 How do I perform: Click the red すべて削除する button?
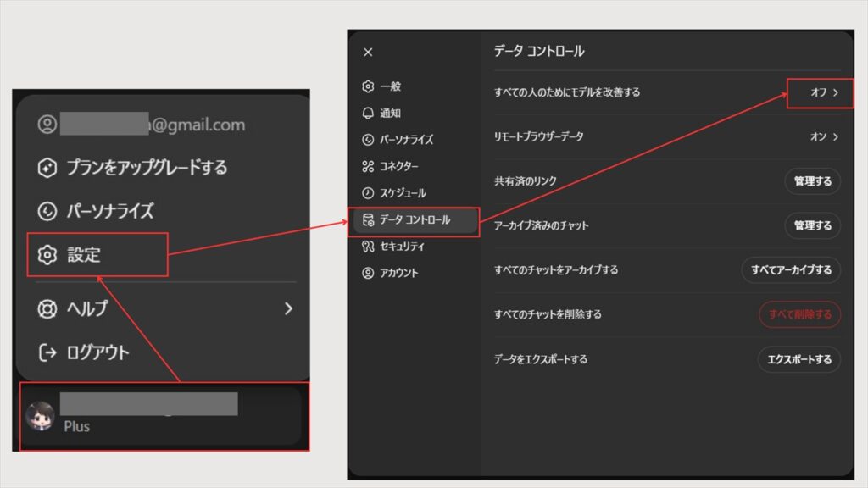pos(799,314)
